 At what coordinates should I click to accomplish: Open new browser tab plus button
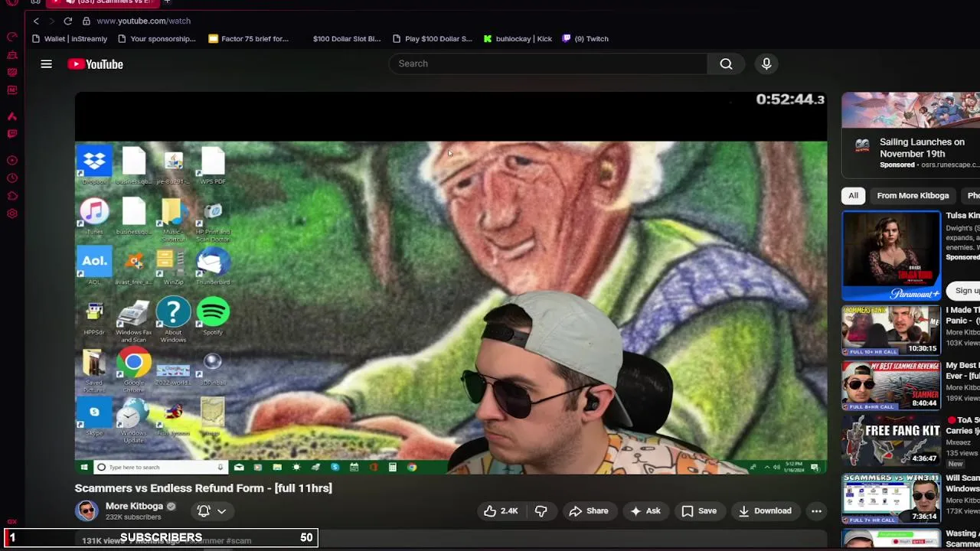coord(167,2)
